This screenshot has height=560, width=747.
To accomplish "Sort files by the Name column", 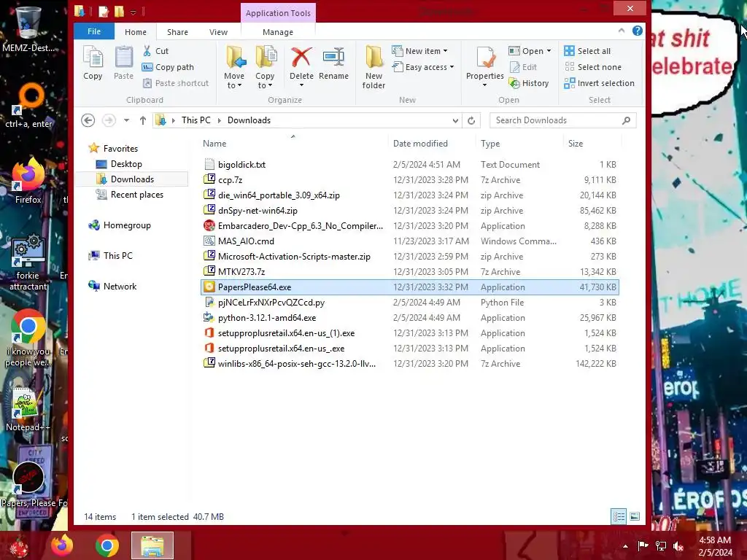I will coord(293,144).
